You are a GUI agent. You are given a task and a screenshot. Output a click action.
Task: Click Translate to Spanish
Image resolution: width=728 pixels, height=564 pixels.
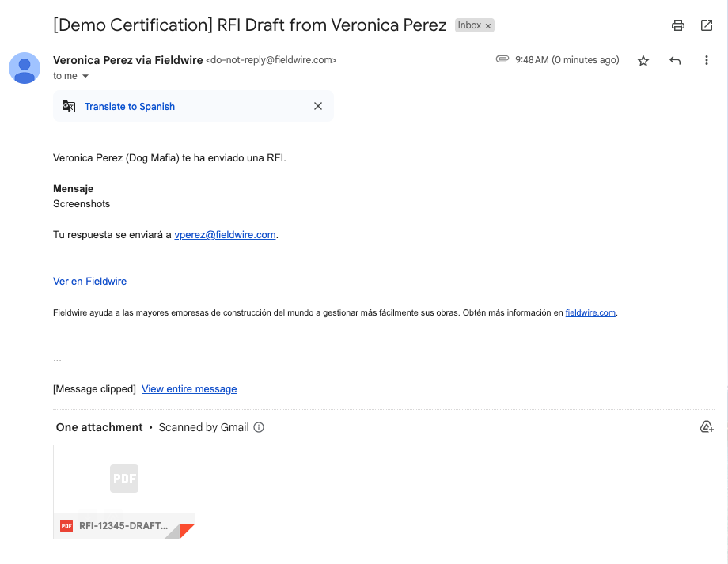click(x=130, y=106)
